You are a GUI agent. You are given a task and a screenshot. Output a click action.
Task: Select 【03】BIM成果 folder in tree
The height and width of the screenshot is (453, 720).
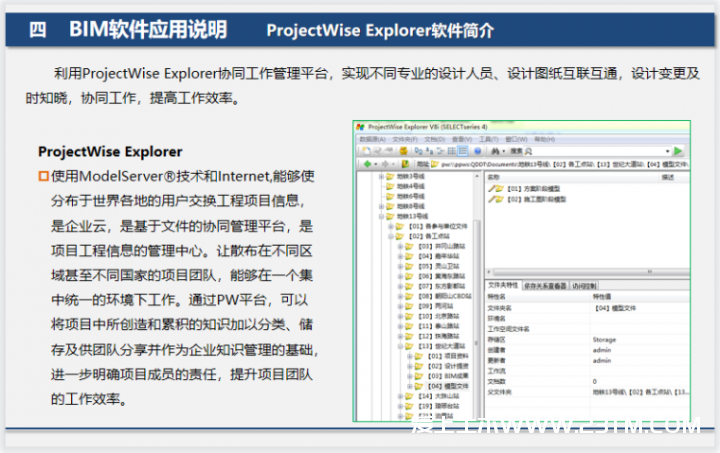coord(447,375)
